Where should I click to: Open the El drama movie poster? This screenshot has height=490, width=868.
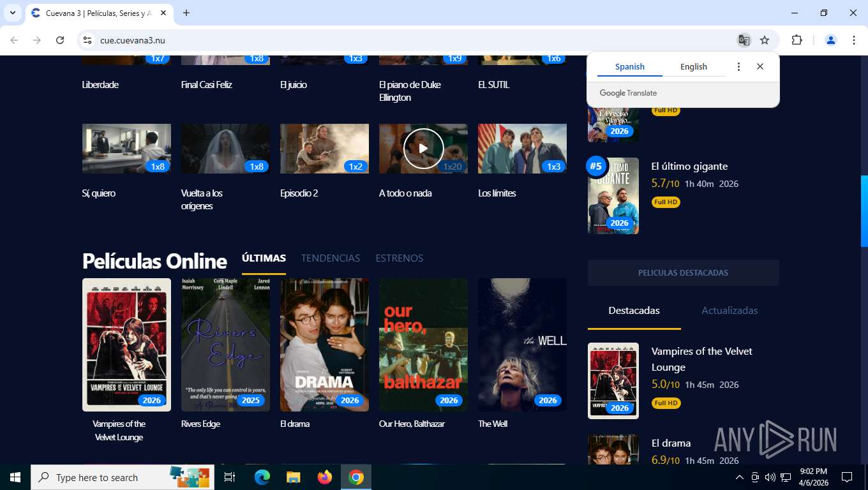tap(324, 345)
